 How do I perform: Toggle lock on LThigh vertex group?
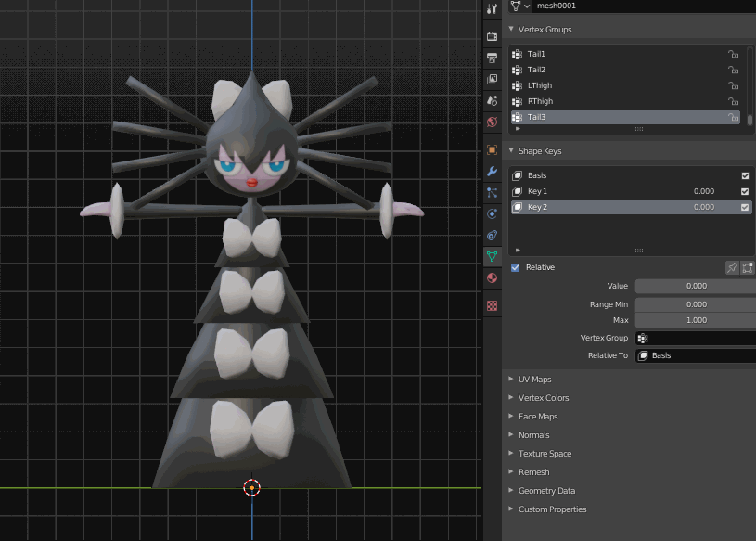pyautogui.click(x=733, y=85)
